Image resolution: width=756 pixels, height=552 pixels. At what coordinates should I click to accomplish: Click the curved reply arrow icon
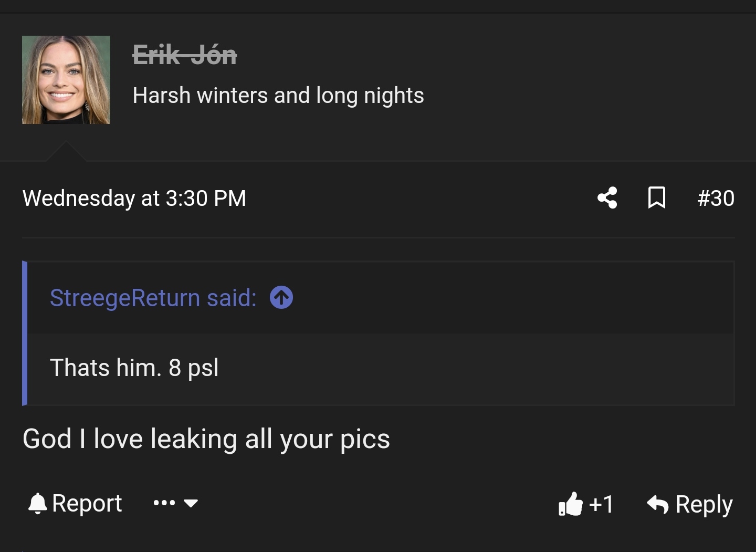click(658, 504)
